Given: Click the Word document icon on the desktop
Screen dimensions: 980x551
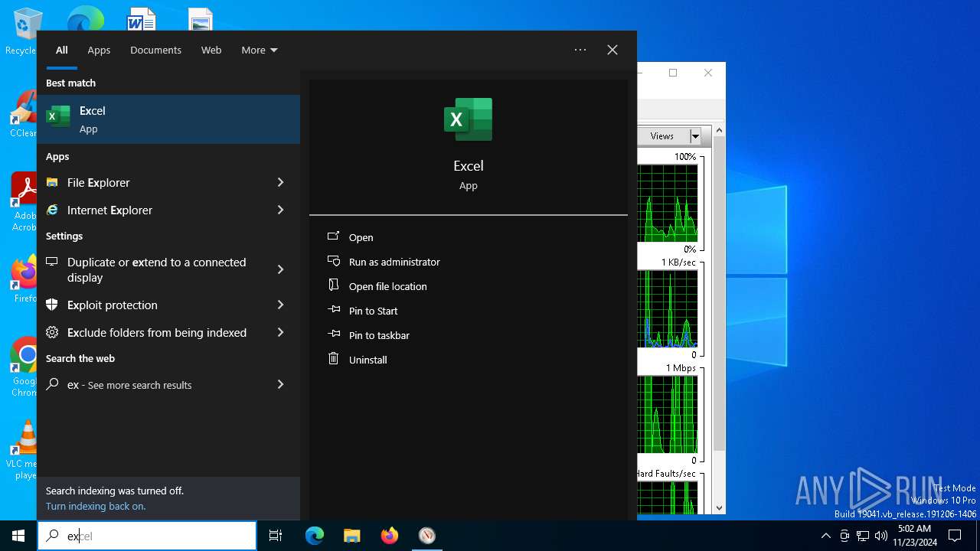Looking at the screenshot, I should pyautogui.click(x=141, y=18).
